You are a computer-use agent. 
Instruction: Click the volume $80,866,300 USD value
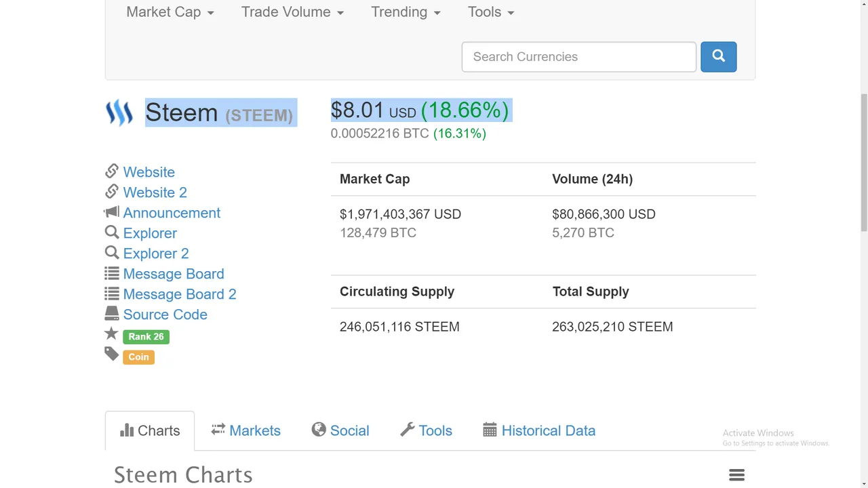click(604, 214)
